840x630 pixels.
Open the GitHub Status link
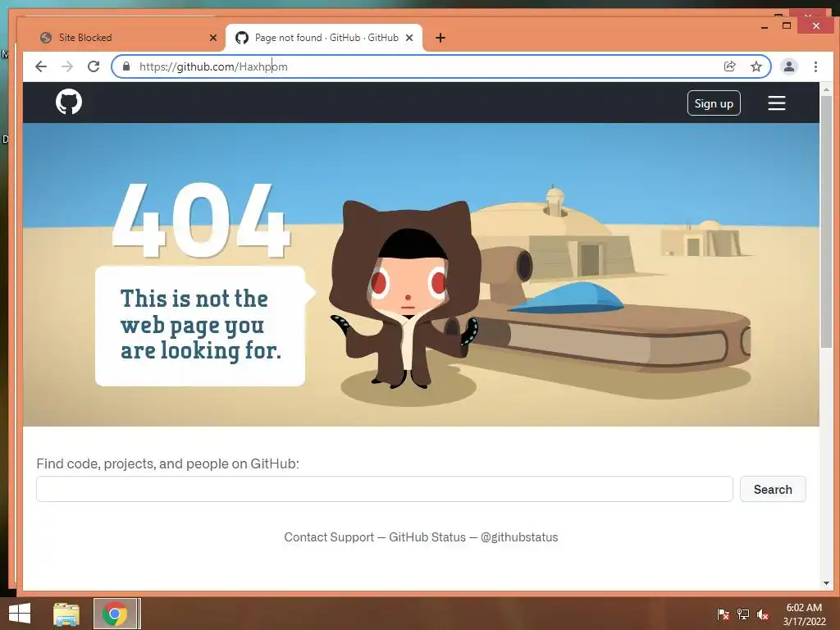coord(427,536)
